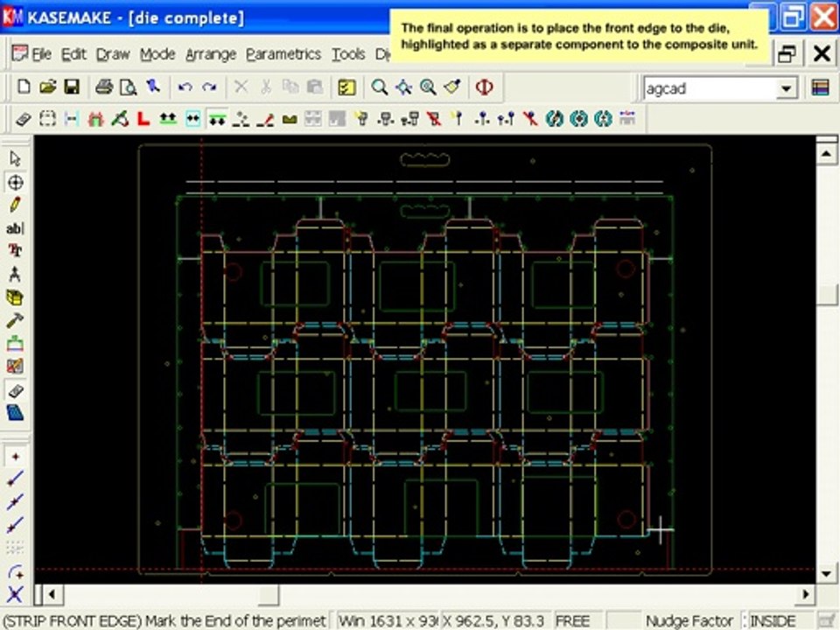
Task: Open the Mode menu
Action: 157,54
